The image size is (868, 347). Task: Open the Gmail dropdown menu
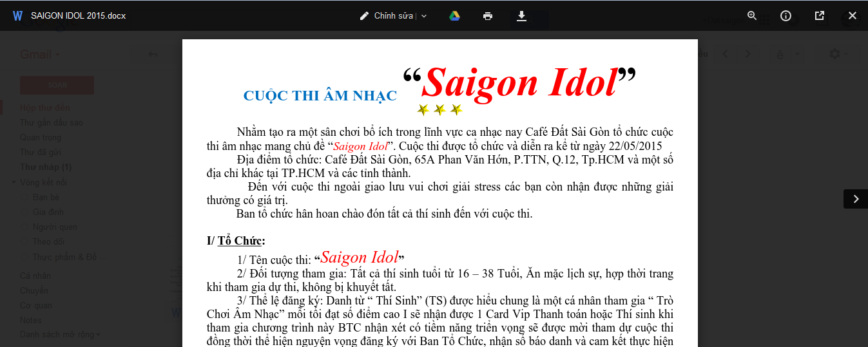[x=40, y=55]
